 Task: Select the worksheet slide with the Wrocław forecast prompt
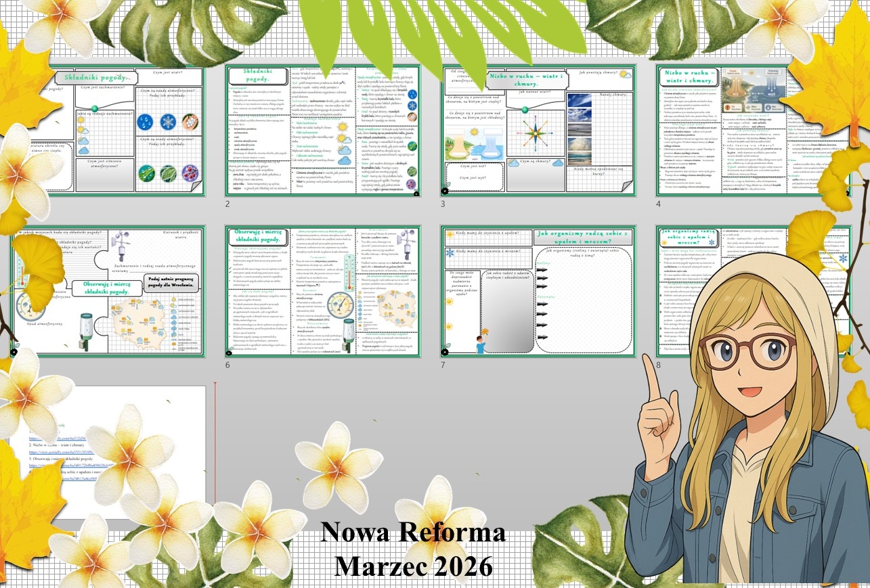[107, 291]
